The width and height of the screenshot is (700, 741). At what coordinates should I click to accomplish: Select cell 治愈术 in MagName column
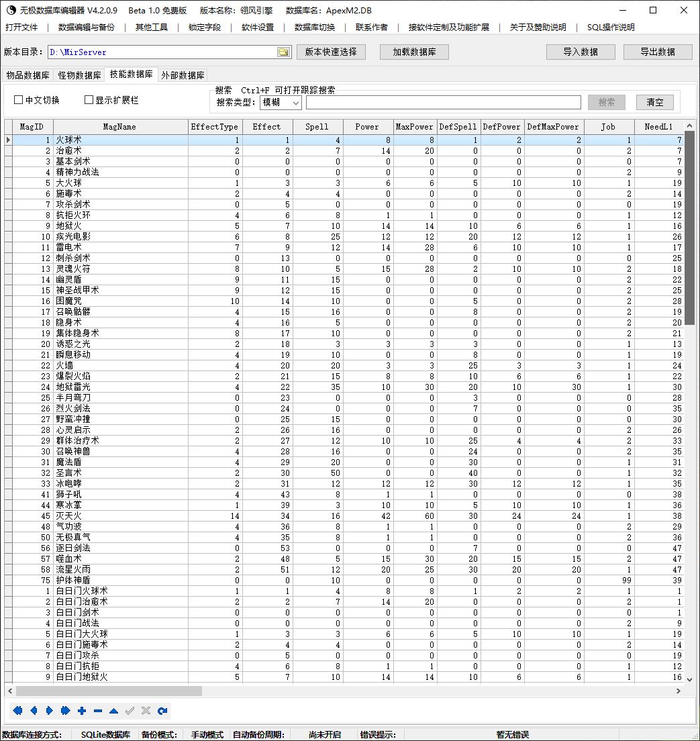[121, 151]
